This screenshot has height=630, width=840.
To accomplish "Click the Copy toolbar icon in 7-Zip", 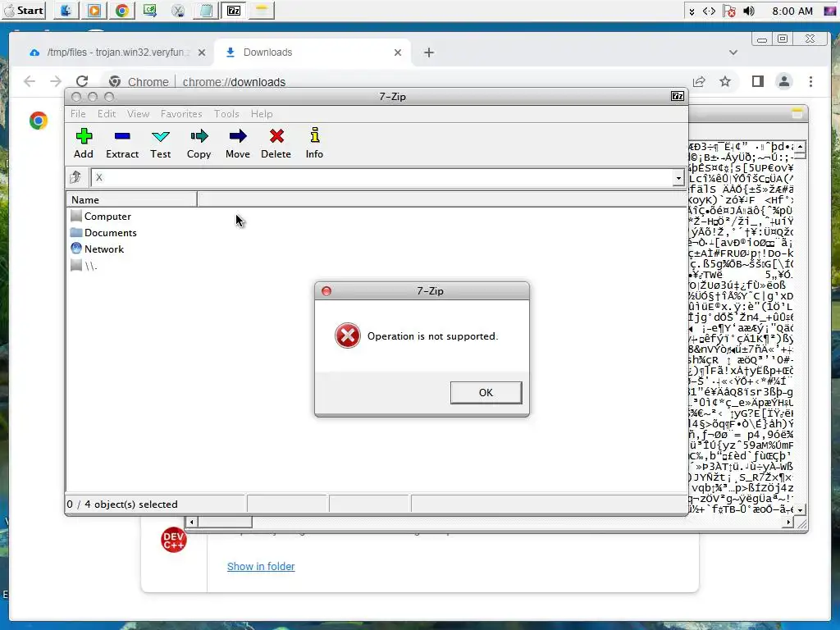I will (x=199, y=143).
